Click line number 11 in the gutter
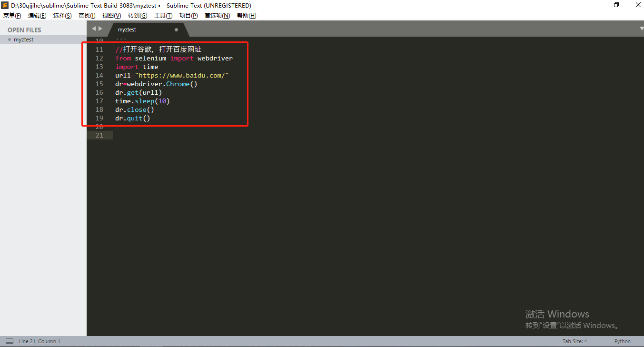The image size is (644, 347). coord(99,50)
